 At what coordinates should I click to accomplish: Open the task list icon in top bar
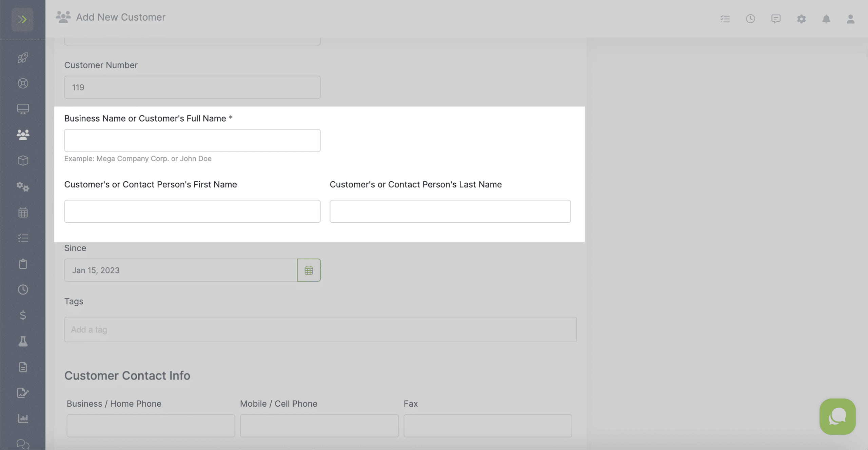725,19
